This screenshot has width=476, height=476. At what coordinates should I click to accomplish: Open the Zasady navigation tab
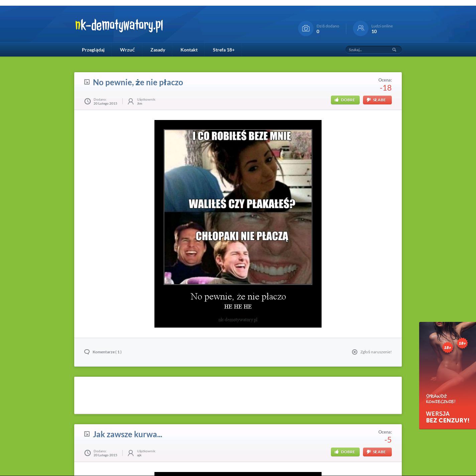(158, 50)
